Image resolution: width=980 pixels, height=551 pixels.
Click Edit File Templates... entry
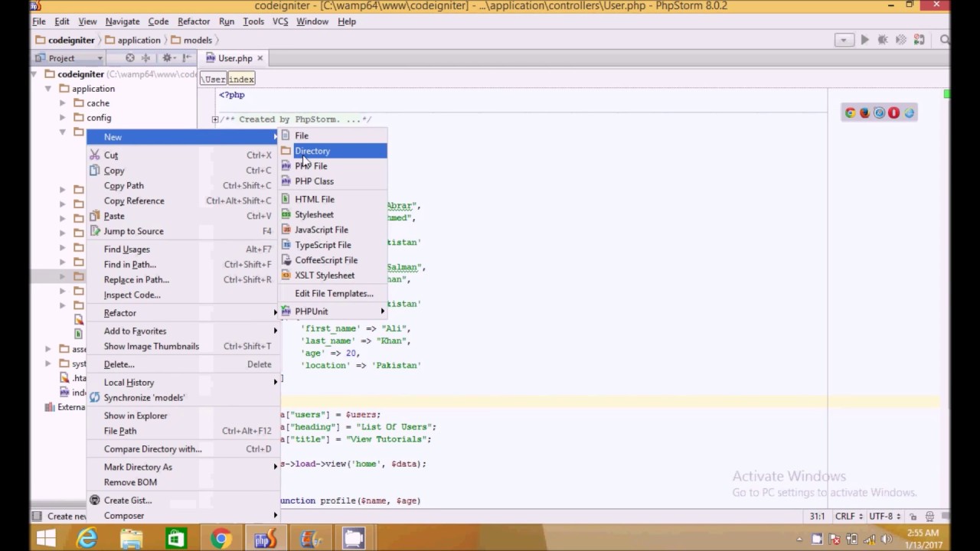click(333, 293)
